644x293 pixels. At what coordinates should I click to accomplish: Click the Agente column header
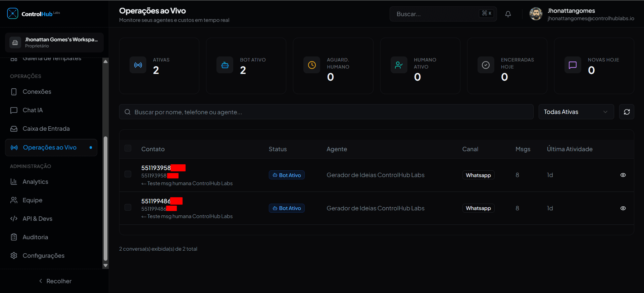pos(337,149)
